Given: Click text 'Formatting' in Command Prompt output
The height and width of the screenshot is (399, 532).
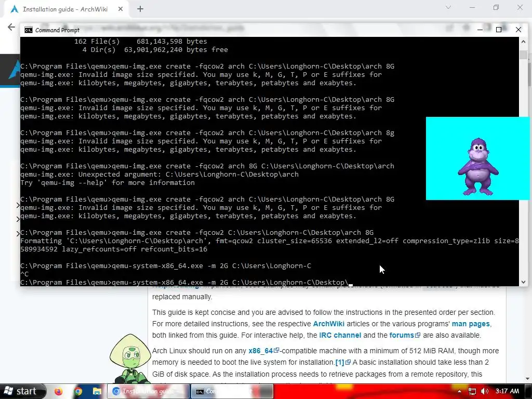Looking at the screenshot, I should tap(41, 241).
